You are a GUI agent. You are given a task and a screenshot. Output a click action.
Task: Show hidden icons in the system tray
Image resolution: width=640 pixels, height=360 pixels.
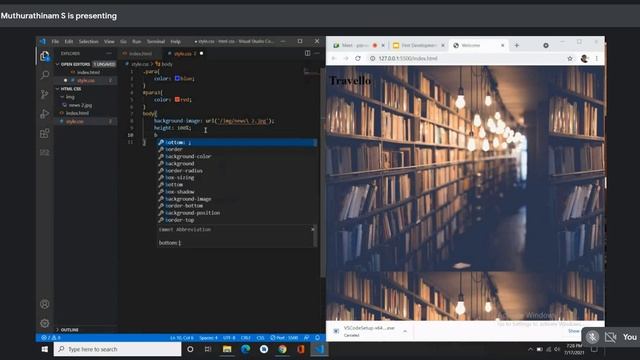click(x=530, y=349)
